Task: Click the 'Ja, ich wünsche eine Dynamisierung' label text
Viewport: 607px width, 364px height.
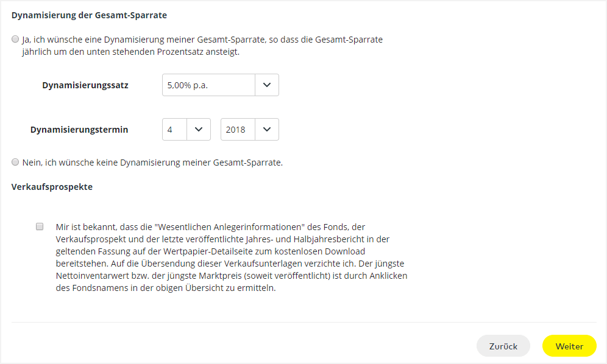Action: (x=201, y=40)
